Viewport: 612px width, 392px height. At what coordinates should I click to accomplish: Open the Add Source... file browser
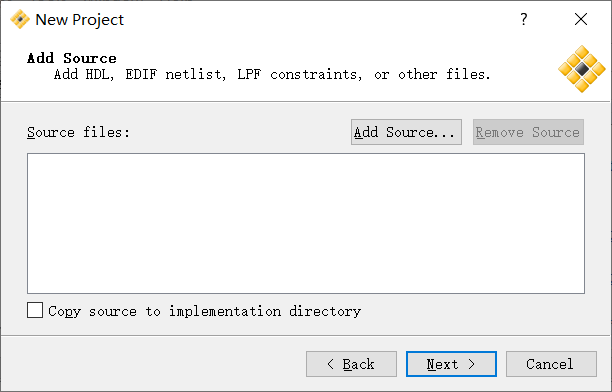coord(406,132)
